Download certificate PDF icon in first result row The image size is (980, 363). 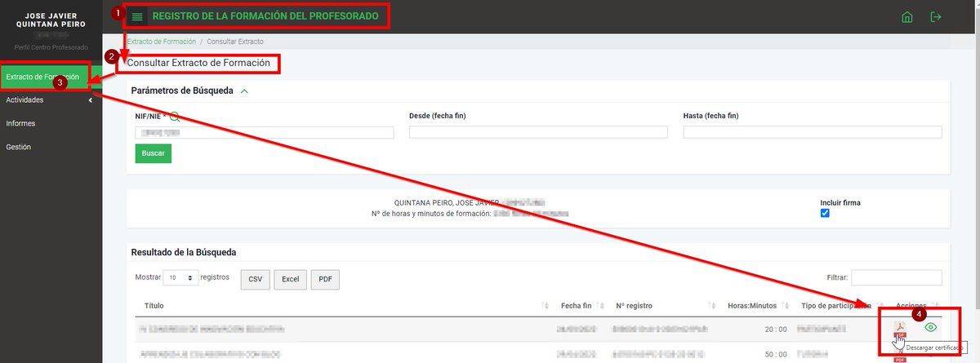(x=902, y=329)
